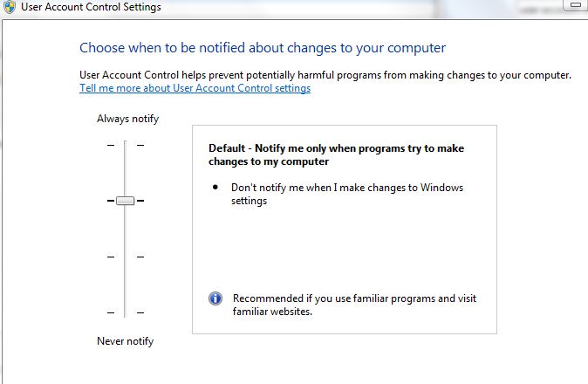
Task: Click the 'Always notify' label
Action: [127, 119]
